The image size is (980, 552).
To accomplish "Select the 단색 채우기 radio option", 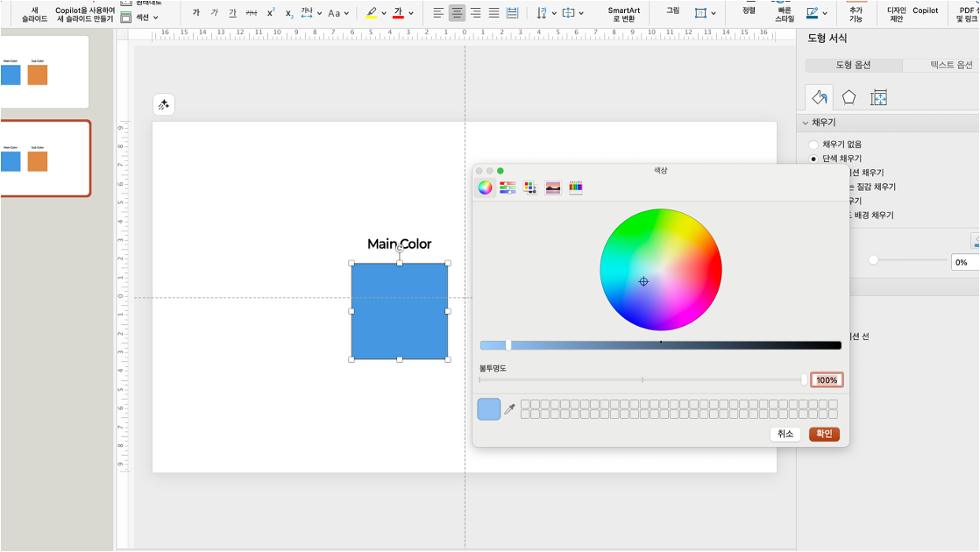I will click(813, 159).
